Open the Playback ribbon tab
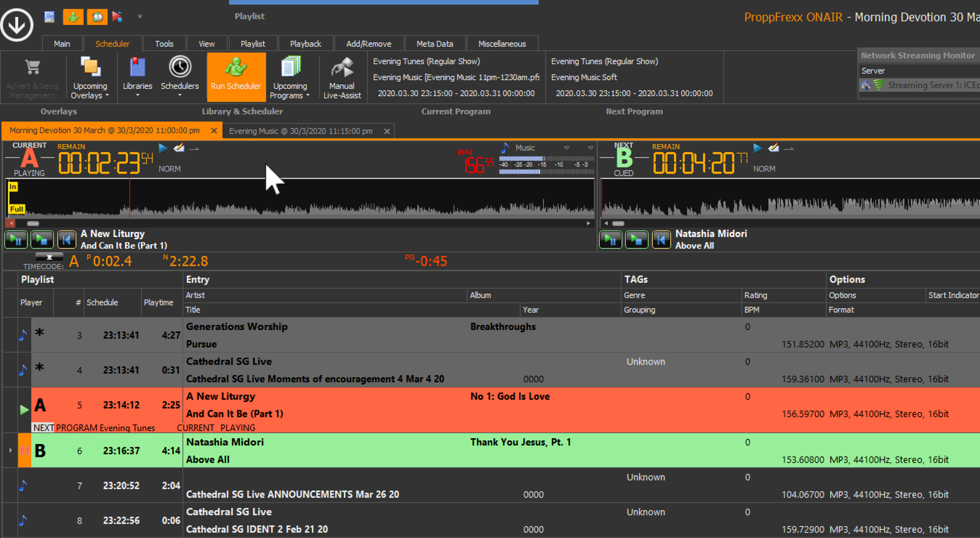 (305, 44)
